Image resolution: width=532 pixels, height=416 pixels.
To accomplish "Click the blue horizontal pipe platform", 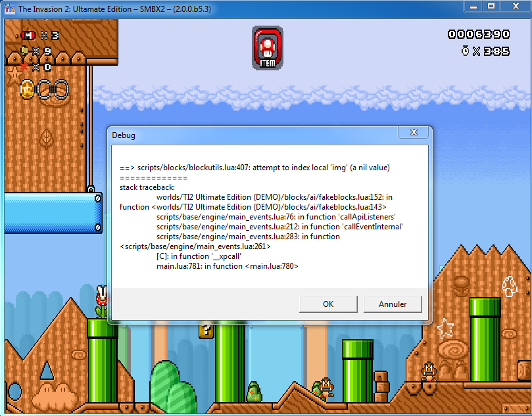I will [53, 213].
